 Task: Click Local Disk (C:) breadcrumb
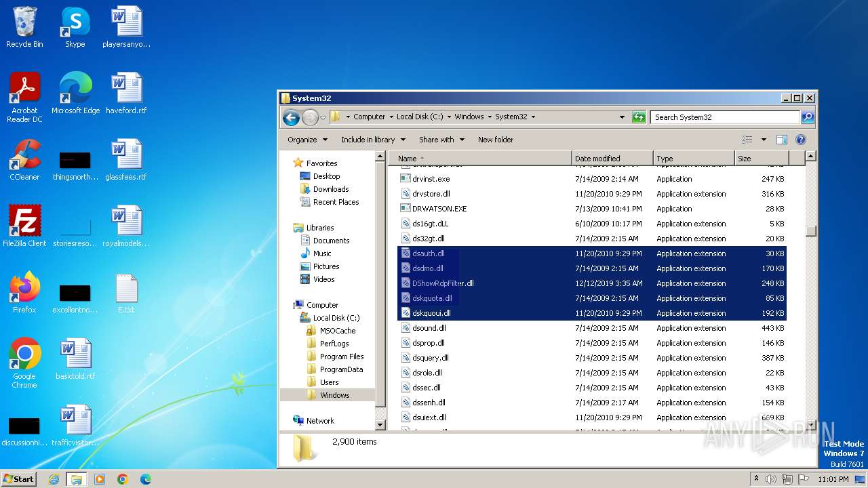[x=420, y=117]
